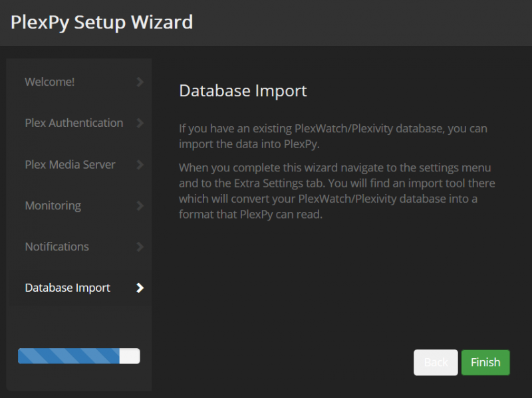Viewport: 532px width, 398px height.
Task: Click the unfilled white end of progress bar
Action: pyautogui.click(x=130, y=356)
